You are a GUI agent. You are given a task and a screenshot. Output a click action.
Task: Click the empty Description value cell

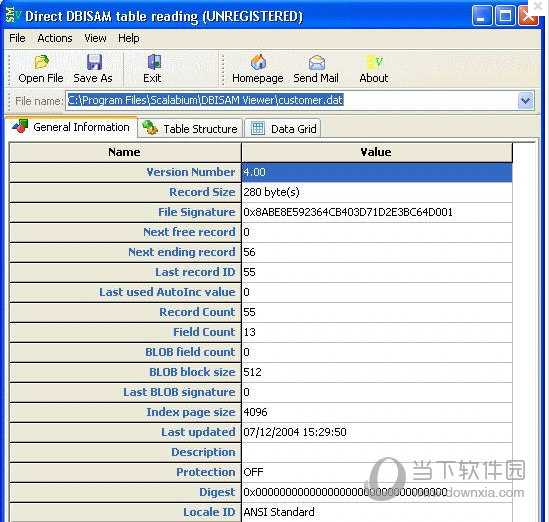tap(377, 452)
